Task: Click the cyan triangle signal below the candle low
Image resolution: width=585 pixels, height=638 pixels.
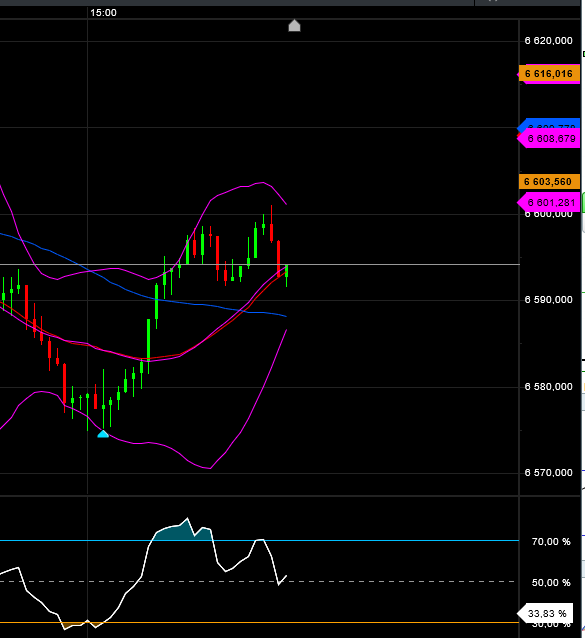Action: coord(103,434)
